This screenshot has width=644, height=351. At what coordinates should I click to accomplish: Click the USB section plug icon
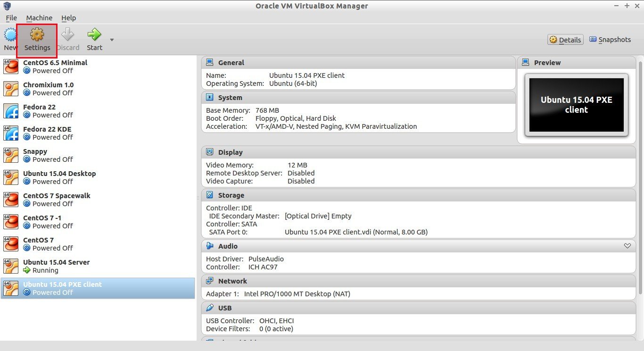[x=209, y=308]
